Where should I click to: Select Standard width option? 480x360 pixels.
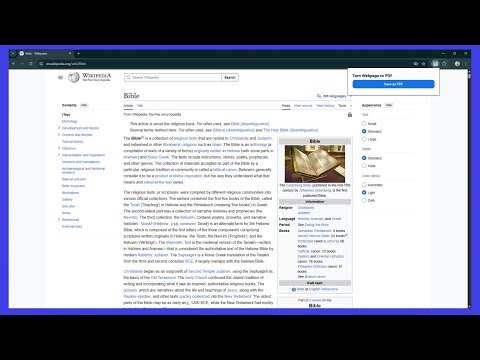364,158
